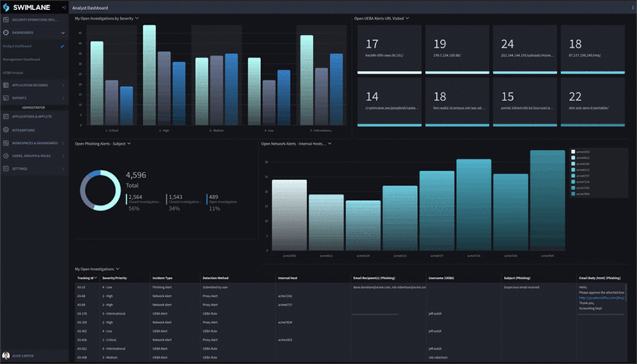Collapse the sidebar with the arrow icon
This screenshot has height=364, width=637.
click(x=64, y=7)
